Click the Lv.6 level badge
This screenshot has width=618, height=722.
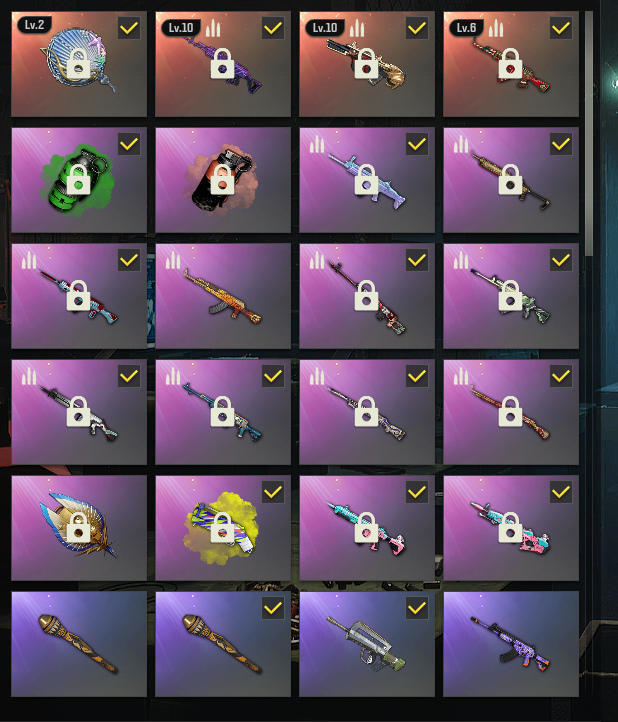[x=466, y=28]
